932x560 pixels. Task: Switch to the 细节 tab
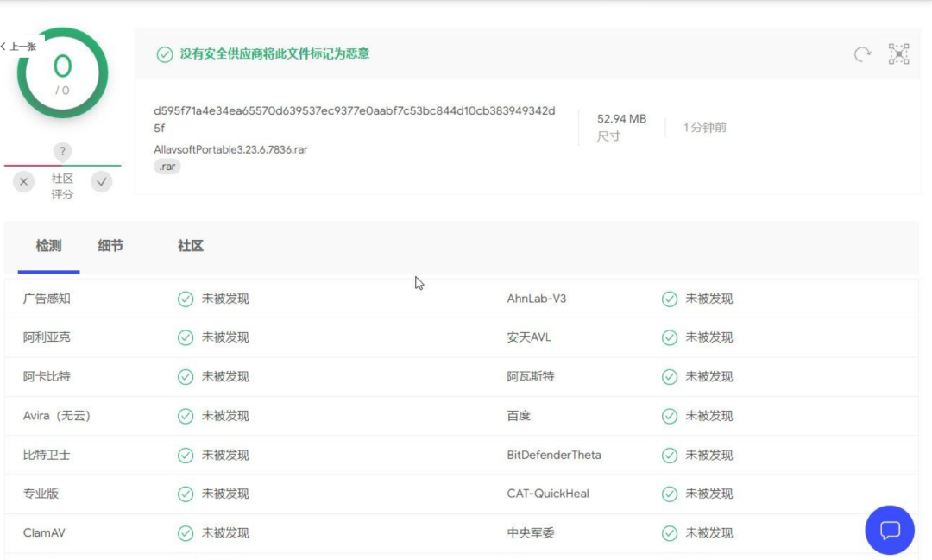click(x=110, y=246)
